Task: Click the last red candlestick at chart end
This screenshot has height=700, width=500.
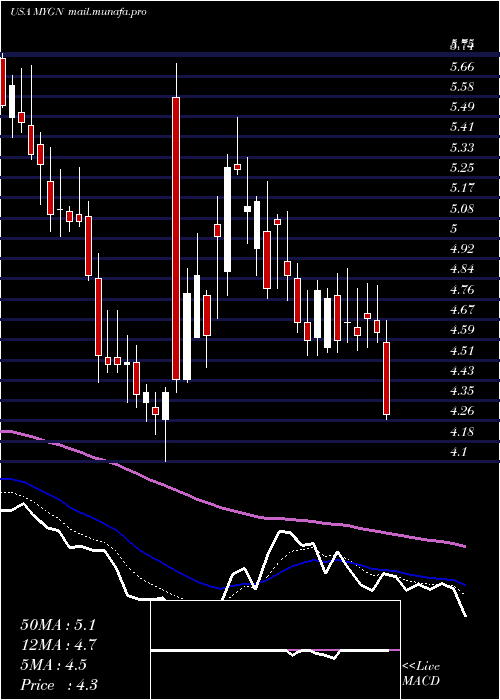Action: (387, 378)
